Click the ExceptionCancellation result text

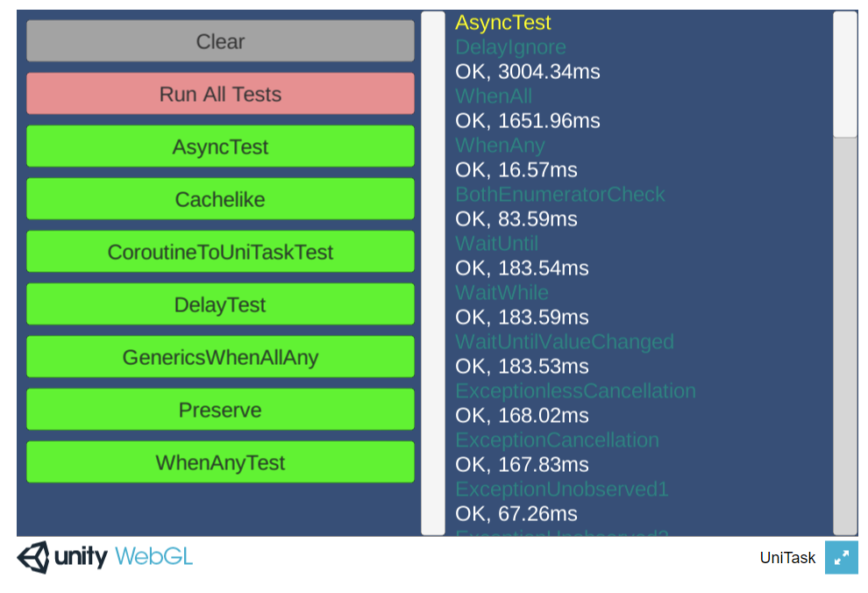coord(557,439)
